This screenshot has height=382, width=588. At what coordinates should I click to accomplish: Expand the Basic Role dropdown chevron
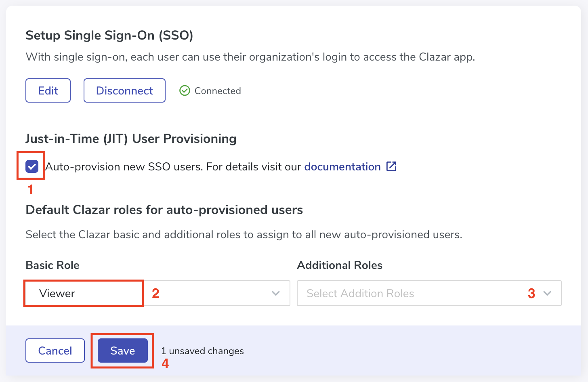point(276,293)
